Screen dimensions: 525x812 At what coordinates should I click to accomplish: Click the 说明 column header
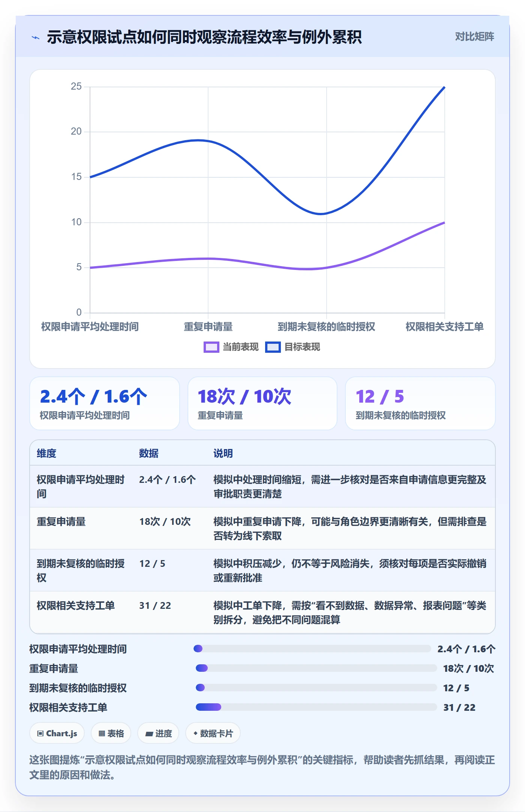coord(223,453)
